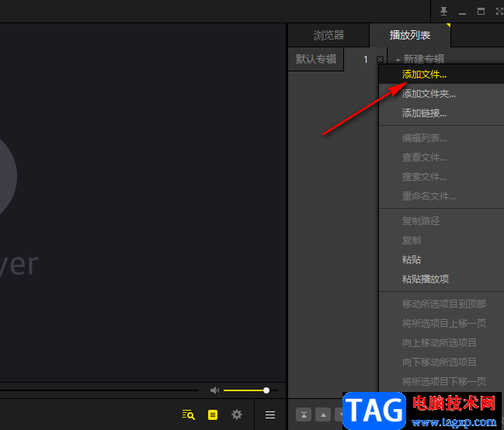The height and width of the screenshot is (430, 504).
Task: Choose 粘贴播放项 from the menu
Action: pos(441,279)
